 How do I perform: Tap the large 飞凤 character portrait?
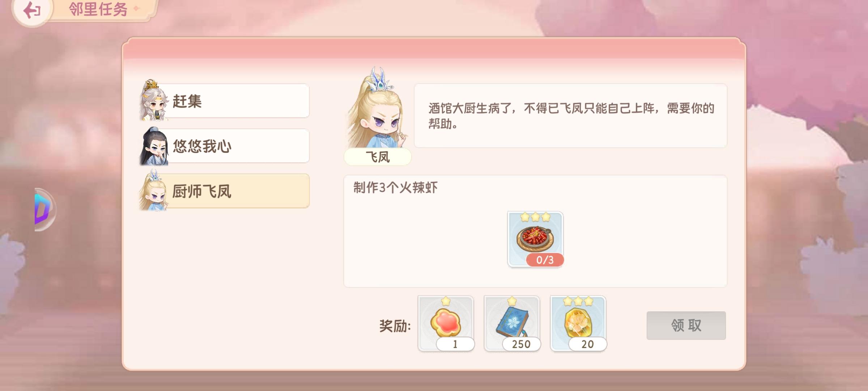pyautogui.click(x=378, y=108)
